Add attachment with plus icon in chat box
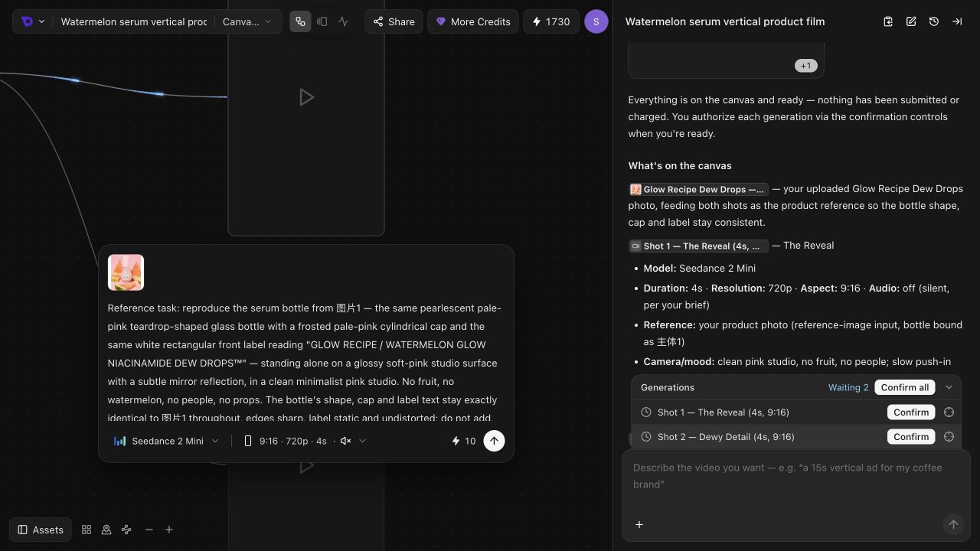This screenshot has height=551, width=980. [639, 524]
